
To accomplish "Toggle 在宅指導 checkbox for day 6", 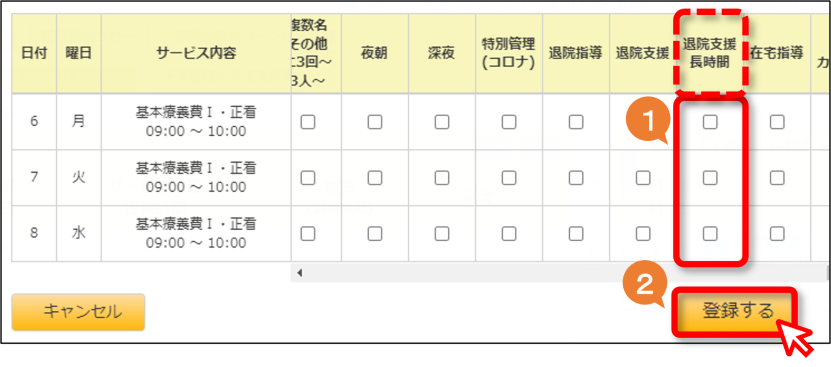I will [777, 123].
